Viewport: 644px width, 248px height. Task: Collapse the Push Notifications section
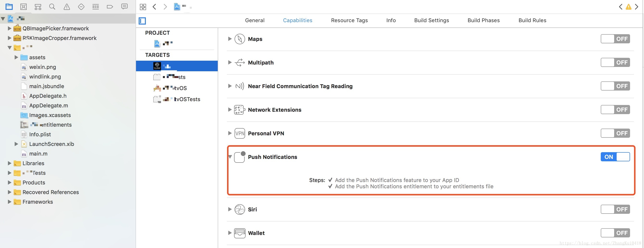[230, 157]
